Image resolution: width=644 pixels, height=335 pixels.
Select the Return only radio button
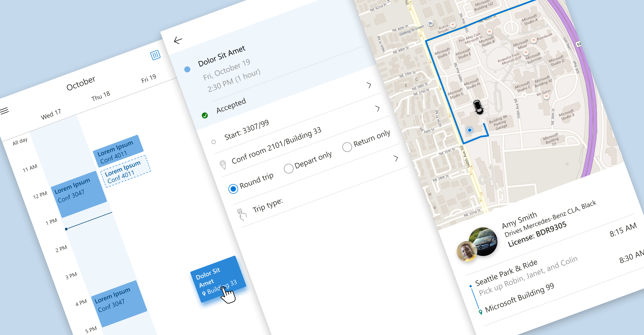click(x=347, y=147)
